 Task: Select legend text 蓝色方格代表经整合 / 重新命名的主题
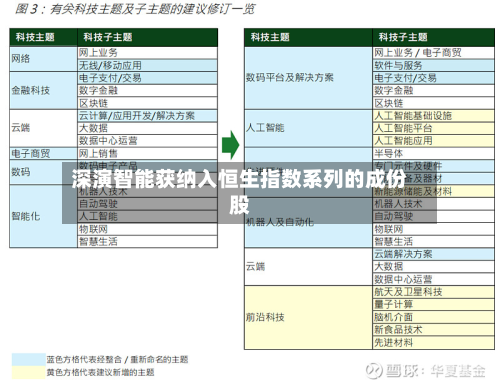[117, 360]
